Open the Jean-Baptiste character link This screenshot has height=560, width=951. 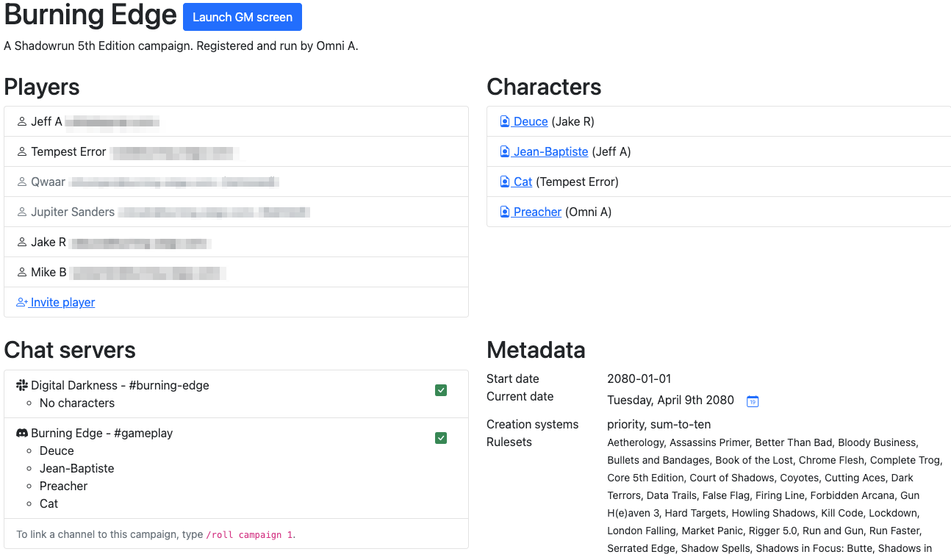[550, 152]
